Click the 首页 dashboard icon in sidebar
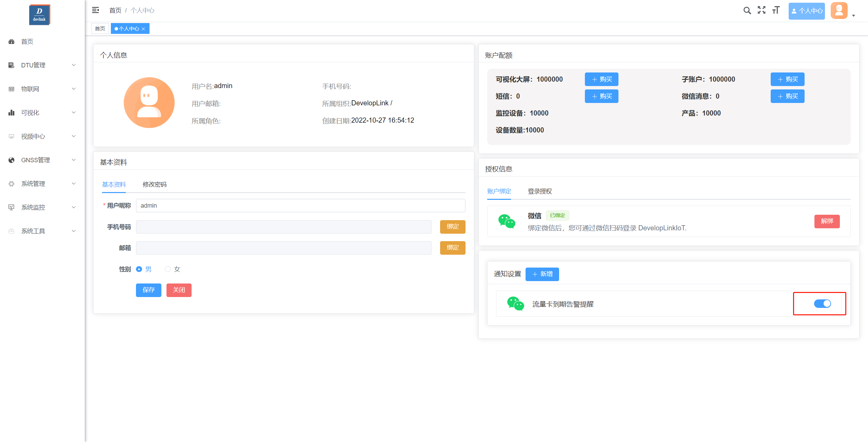This screenshot has width=868, height=442. (12, 42)
